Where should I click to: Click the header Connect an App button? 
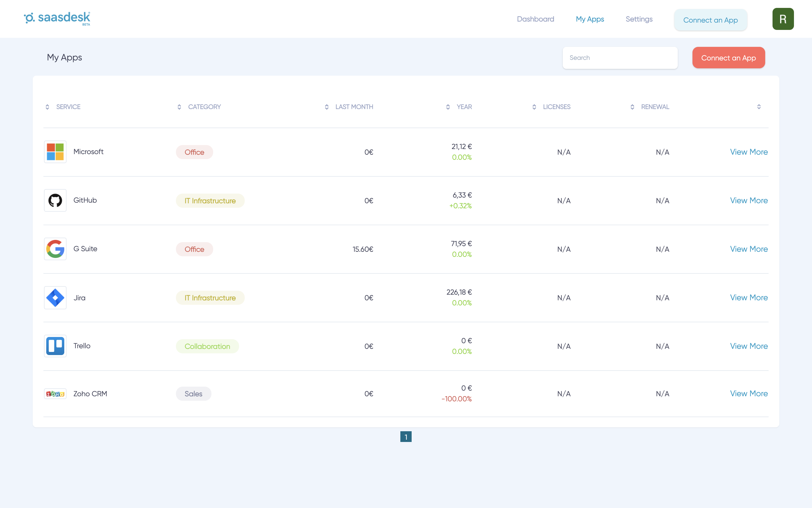(x=710, y=20)
